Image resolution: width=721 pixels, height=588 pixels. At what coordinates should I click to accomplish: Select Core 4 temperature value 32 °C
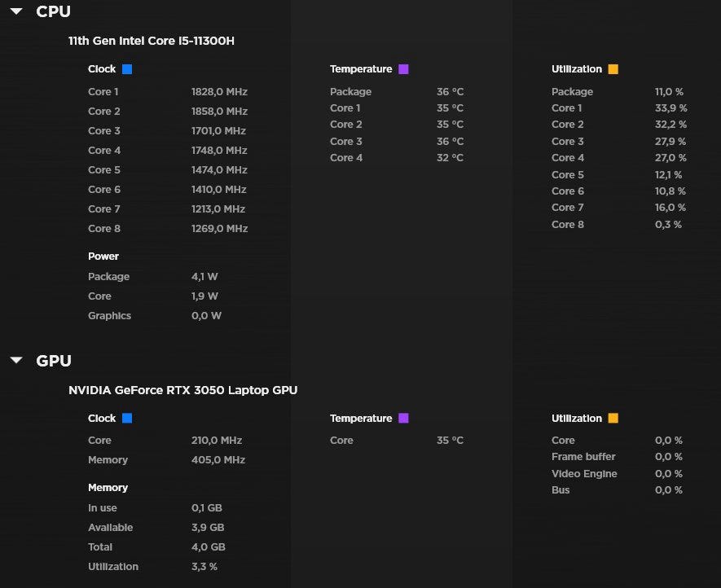click(451, 158)
